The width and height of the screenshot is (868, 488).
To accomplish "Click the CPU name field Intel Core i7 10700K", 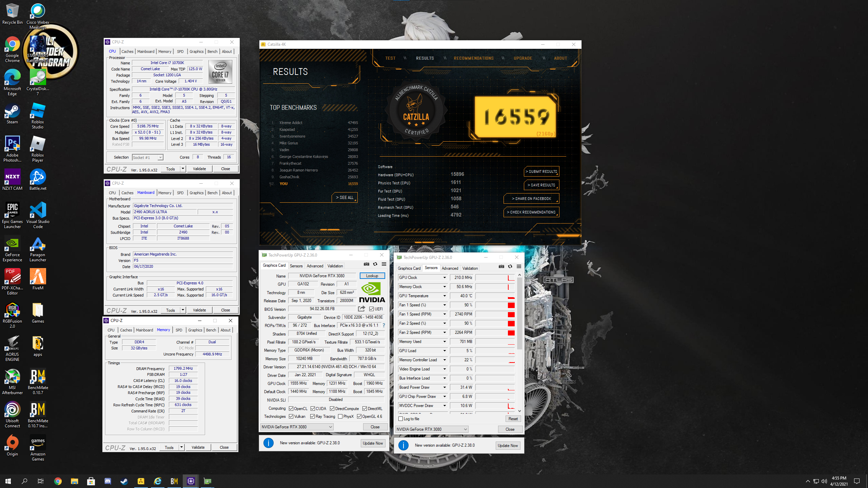I will (167, 63).
